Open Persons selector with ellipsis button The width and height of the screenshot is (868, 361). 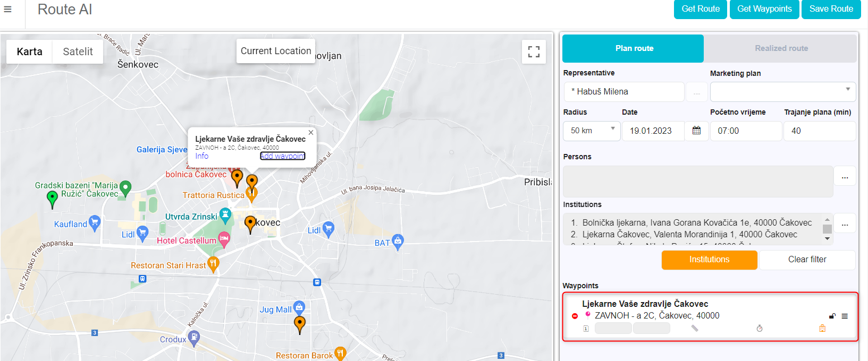(x=845, y=177)
